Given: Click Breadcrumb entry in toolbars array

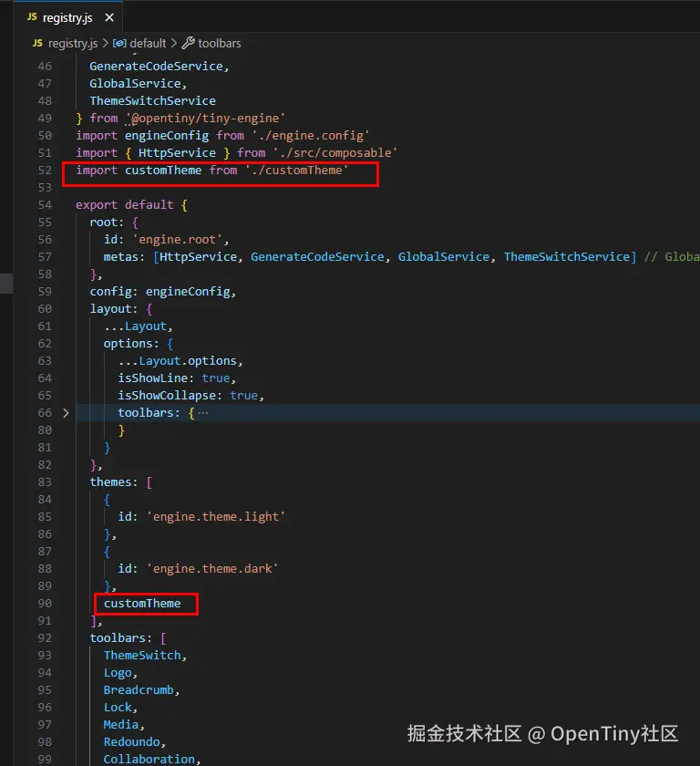Looking at the screenshot, I should (x=139, y=690).
